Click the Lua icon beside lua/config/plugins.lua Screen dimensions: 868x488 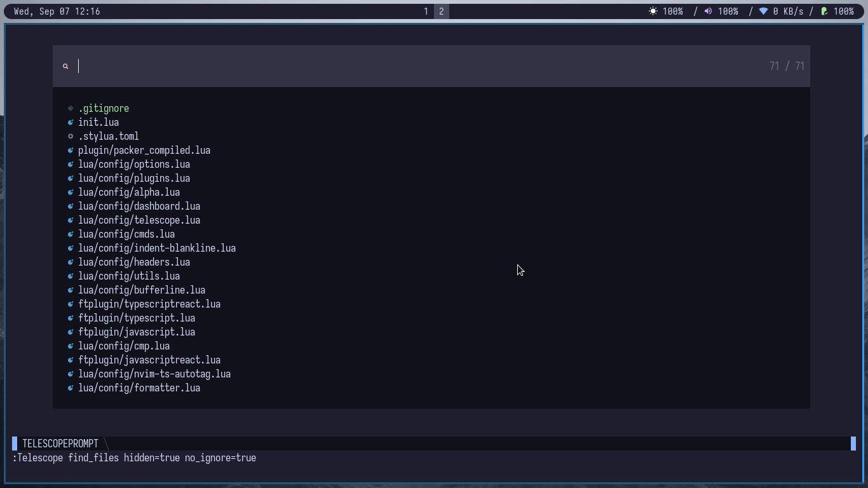(71, 178)
